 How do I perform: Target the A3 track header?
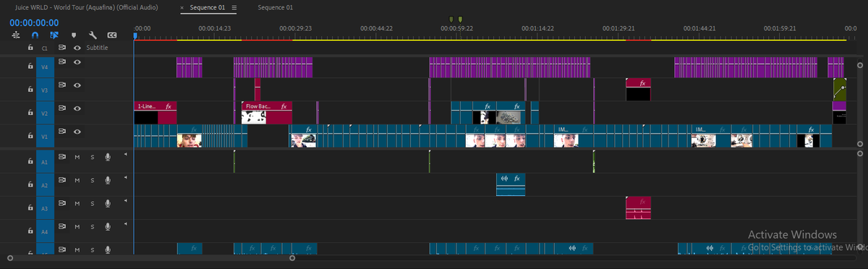[x=45, y=208]
